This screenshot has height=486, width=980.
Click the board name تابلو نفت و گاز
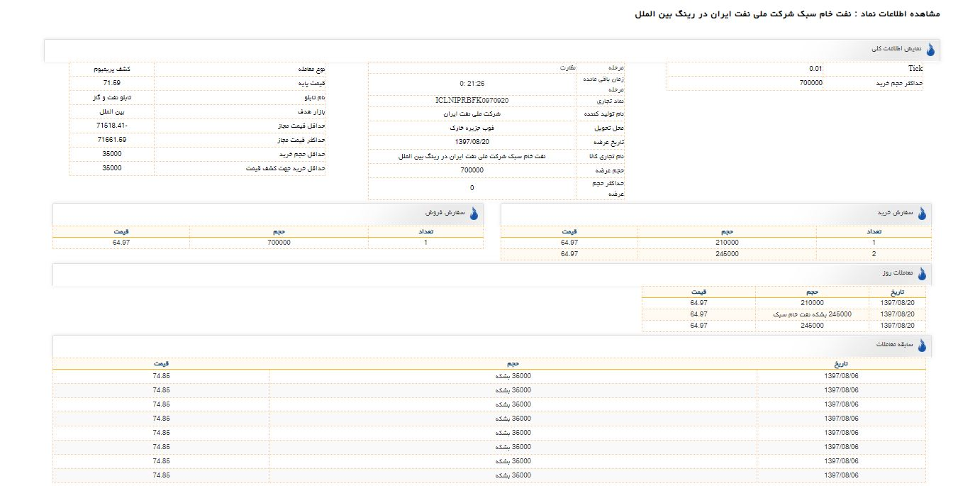tap(112, 97)
